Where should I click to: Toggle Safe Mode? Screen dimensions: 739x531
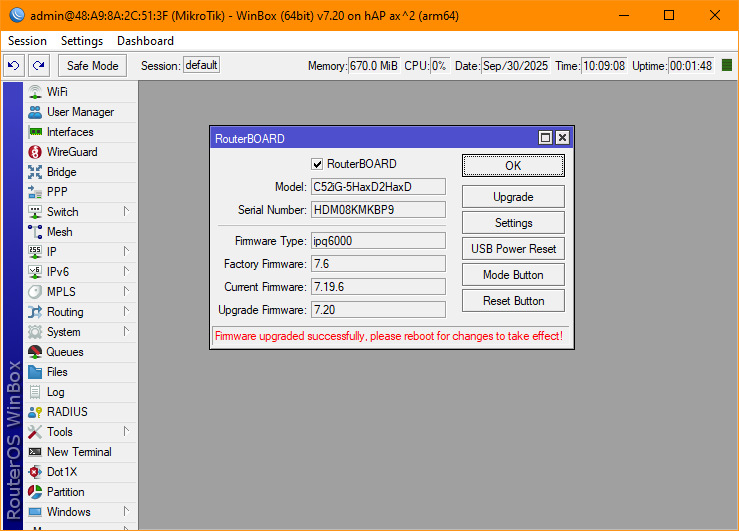(92, 65)
